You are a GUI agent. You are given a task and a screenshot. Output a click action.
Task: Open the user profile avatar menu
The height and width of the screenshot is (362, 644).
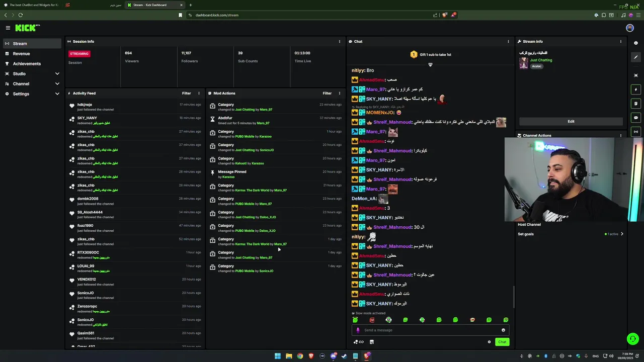tap(630, 28)
